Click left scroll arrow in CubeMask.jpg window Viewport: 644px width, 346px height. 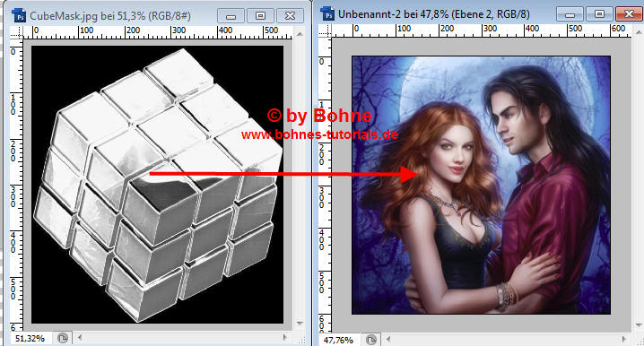pos(80,337)
